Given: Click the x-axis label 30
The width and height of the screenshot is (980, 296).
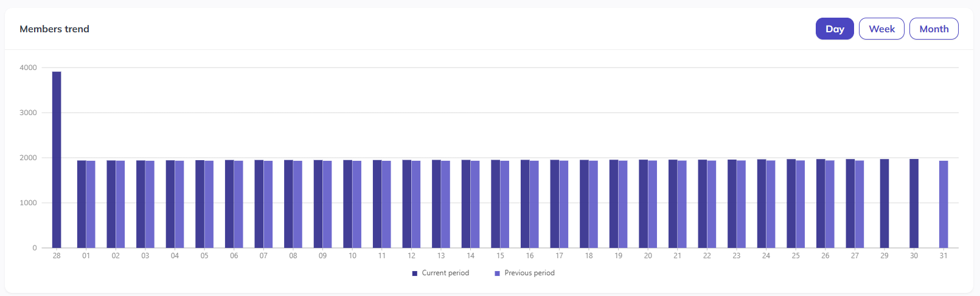Looking at the screenshot, I should pos(914,256).
